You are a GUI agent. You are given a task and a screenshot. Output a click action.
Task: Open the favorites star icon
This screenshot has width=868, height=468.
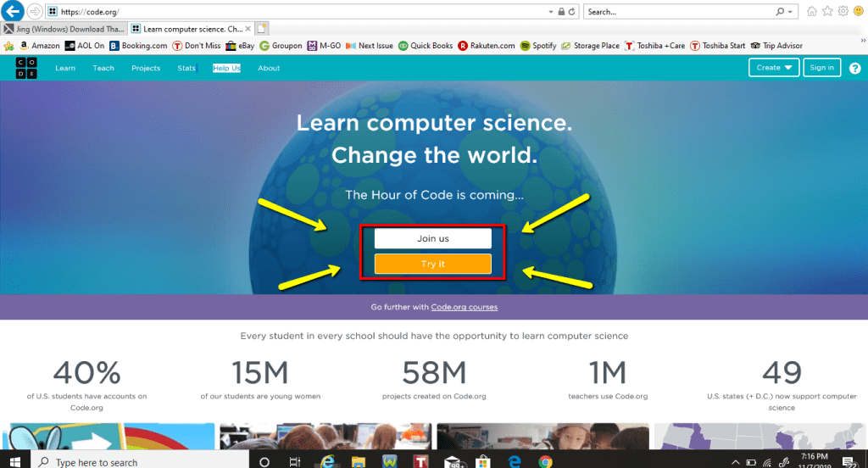(827, 12)
